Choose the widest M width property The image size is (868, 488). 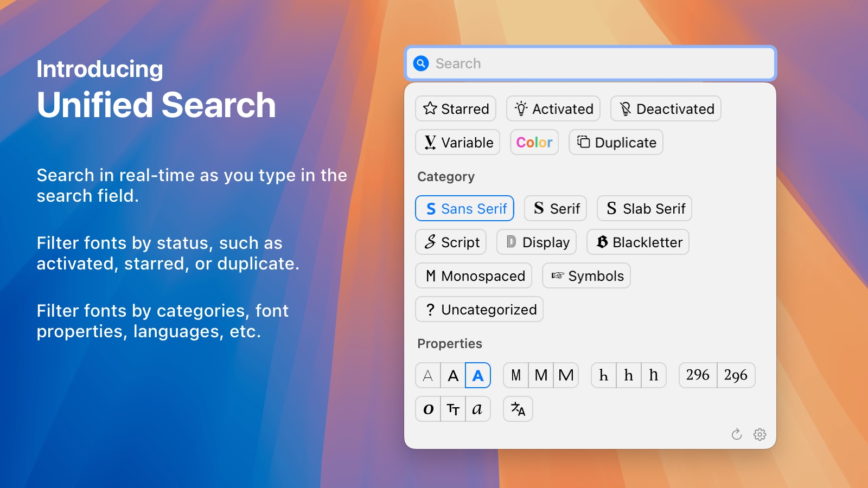[566, 376]
